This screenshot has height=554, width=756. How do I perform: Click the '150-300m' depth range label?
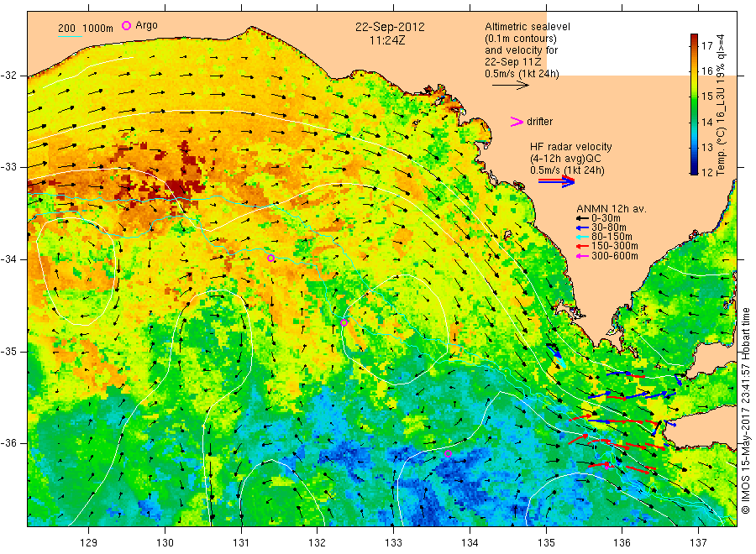(x=615, y=246)
